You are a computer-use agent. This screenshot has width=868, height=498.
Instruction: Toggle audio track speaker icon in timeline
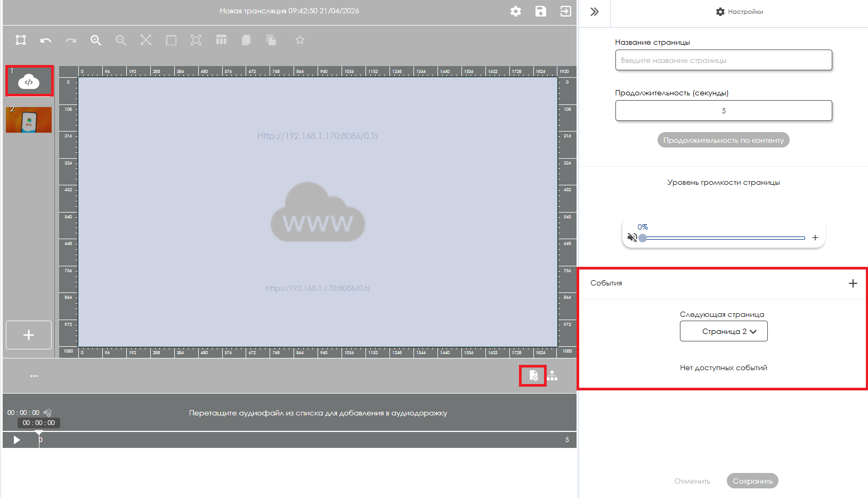point(47,413)
